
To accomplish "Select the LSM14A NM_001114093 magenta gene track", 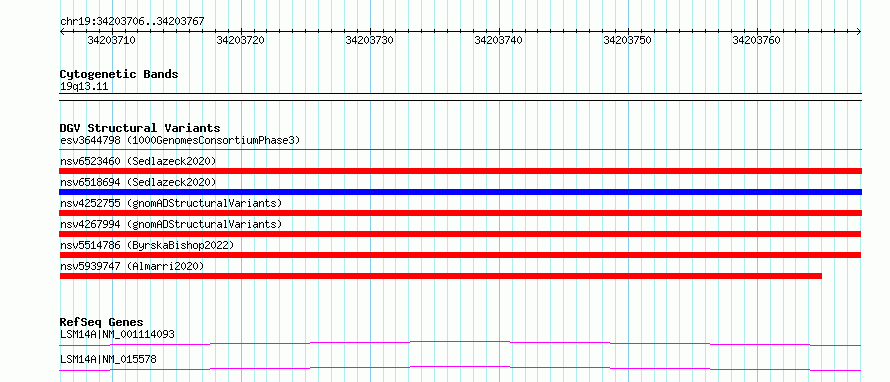I will click(460, 343).
